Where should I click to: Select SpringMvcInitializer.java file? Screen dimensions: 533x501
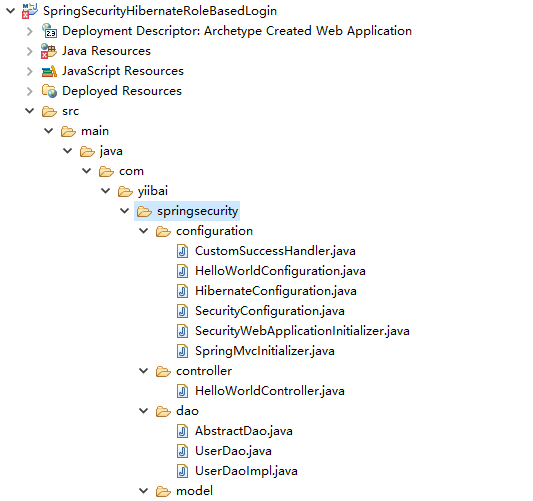(x=265, y=351)
